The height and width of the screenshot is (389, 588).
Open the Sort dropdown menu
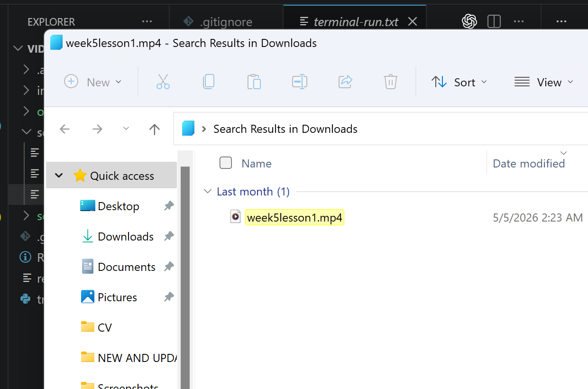(459, 82)
